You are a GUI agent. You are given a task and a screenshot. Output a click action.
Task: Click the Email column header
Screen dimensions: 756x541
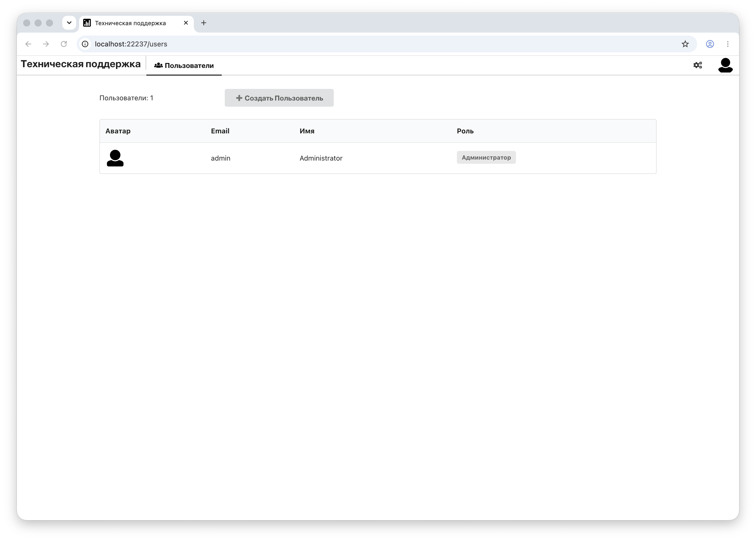220,131
